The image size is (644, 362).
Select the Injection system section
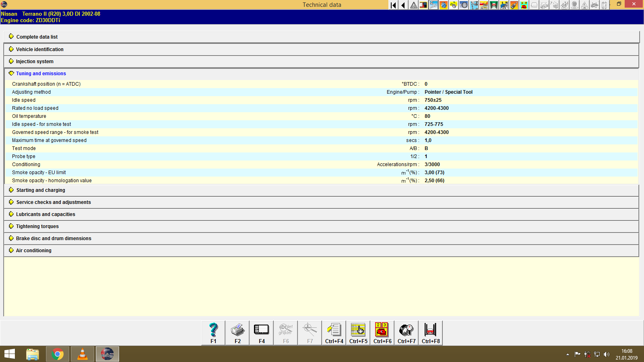pos(35,61)
